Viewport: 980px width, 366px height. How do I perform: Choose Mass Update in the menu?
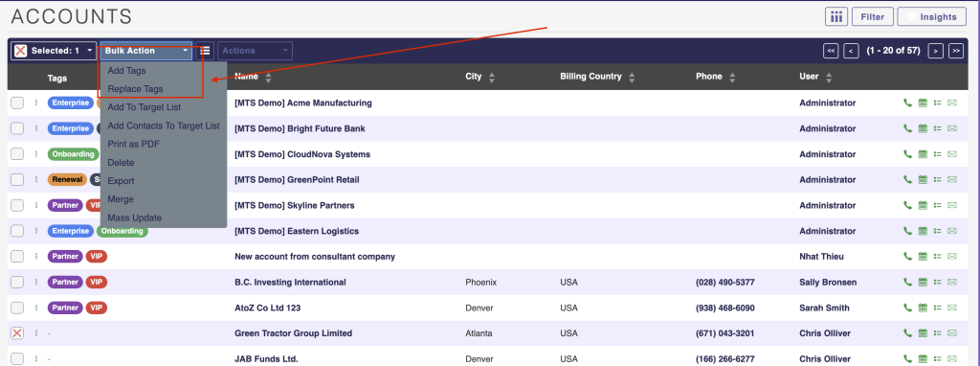tap(134, 217)
